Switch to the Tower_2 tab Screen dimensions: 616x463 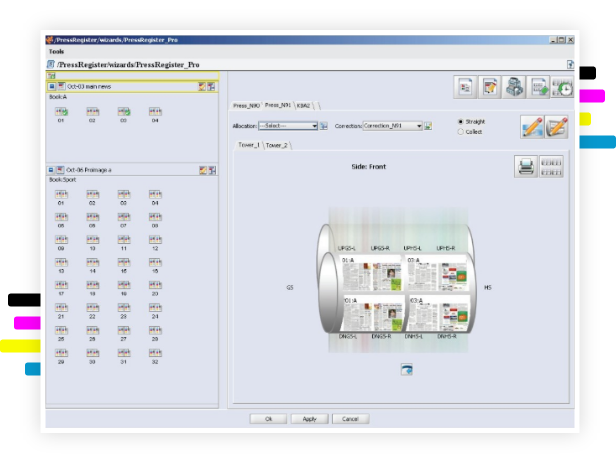pos(276,145)
